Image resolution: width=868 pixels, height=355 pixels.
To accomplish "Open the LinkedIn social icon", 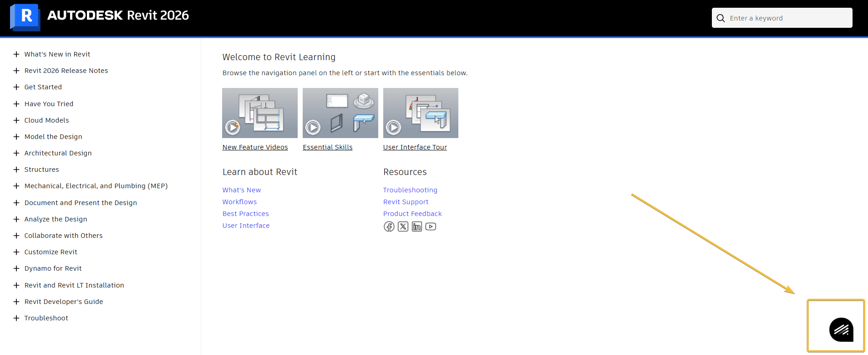I will coord(417,226).
